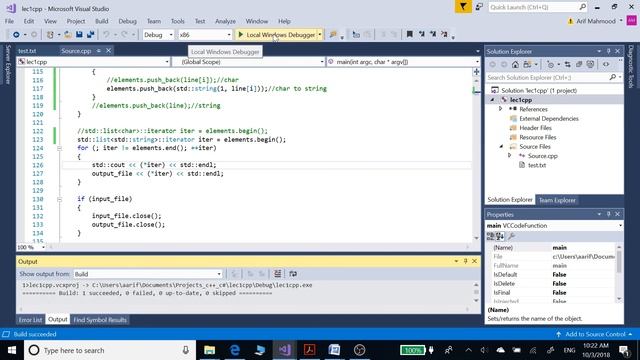This screenshot has width=640, height=360.
Task: Click Show All Files icon in Solution Explorer
Action: click(590, 64)
